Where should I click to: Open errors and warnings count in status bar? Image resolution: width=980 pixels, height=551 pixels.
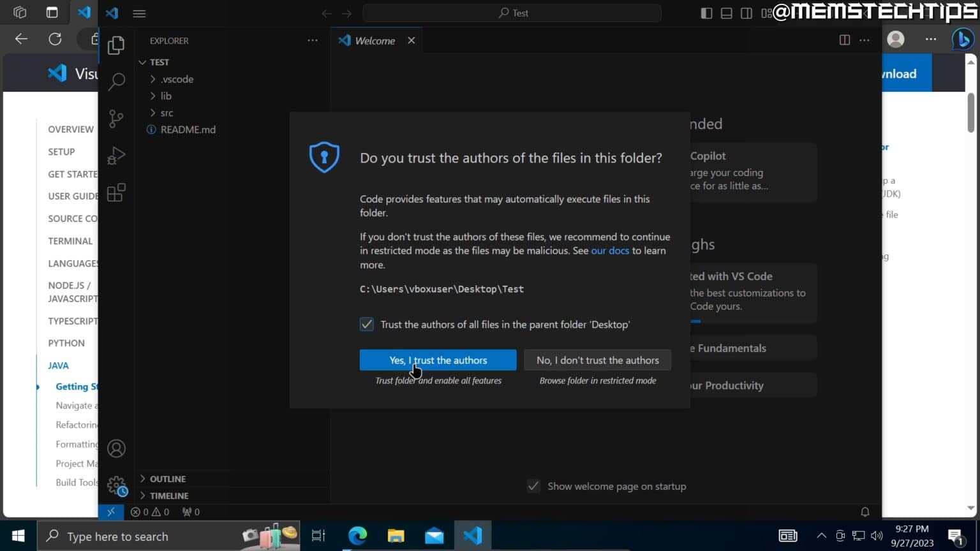(150, 511)
